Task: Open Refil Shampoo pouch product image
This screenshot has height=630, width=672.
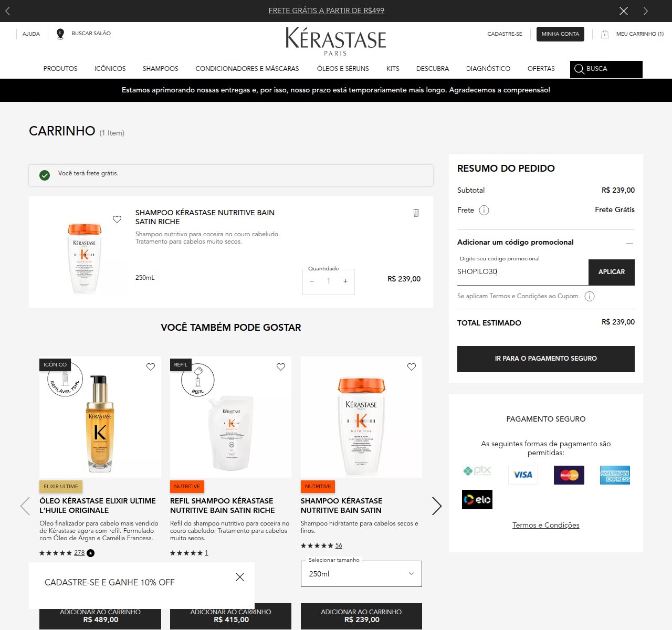Action: click(x=231, y=417)
